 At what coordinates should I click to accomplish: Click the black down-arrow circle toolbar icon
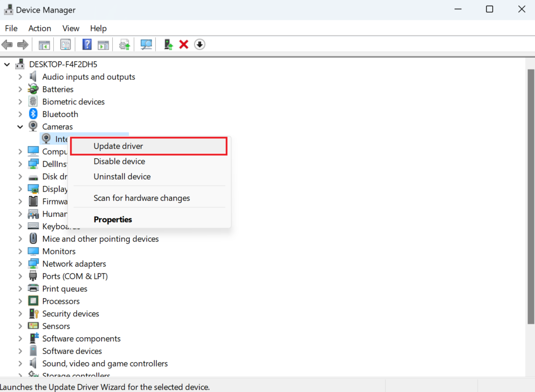pos(199,45)
